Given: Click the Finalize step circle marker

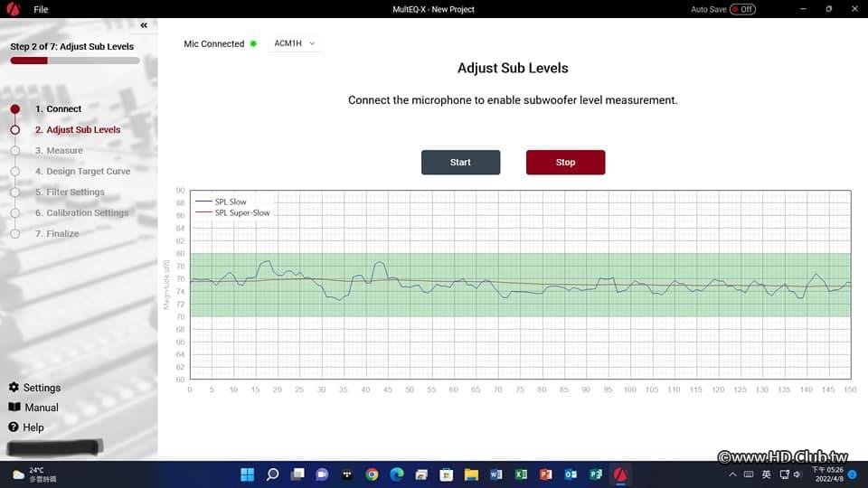Looking at the screenshot, I should click(x=15, y=234).
